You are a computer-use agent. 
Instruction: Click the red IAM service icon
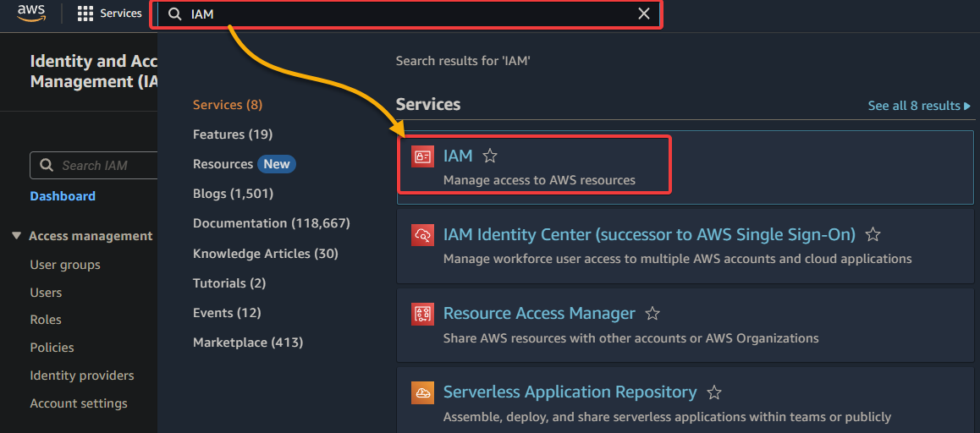click(422, 156)
